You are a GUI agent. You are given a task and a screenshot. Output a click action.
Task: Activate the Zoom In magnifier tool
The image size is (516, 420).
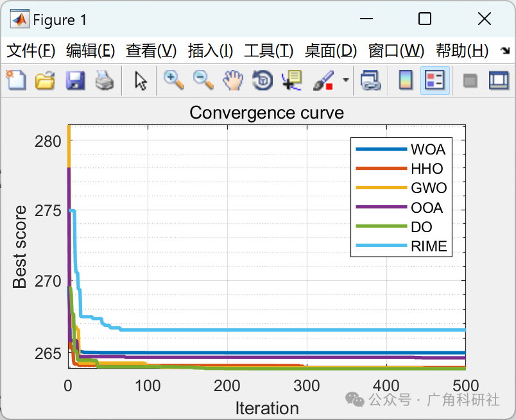click(x=173, y=80)
